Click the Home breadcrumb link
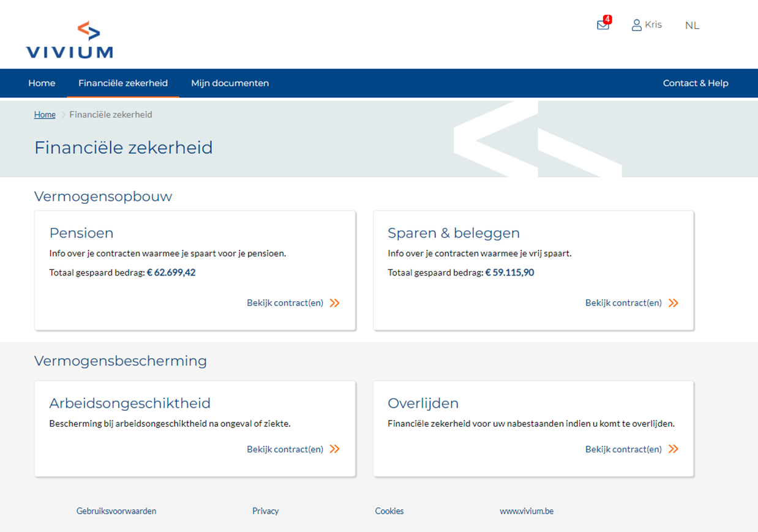 coord(45,114)
